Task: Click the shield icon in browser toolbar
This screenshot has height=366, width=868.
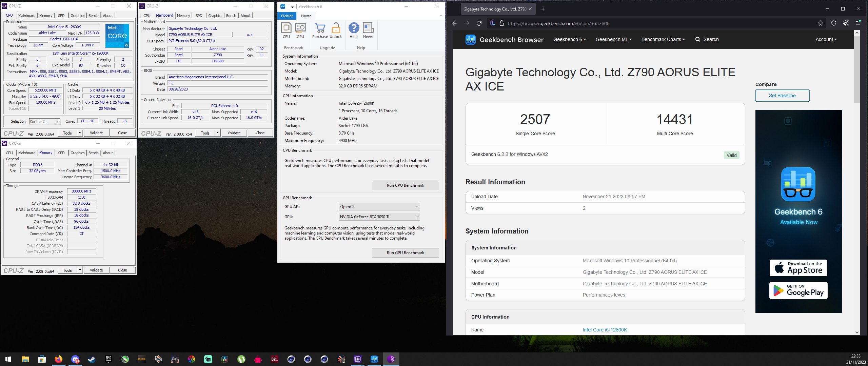Action: 834,23
